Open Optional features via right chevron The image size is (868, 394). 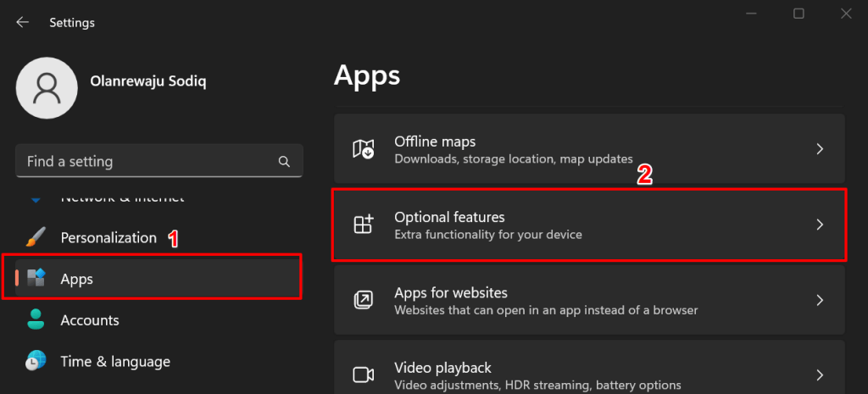819,225
